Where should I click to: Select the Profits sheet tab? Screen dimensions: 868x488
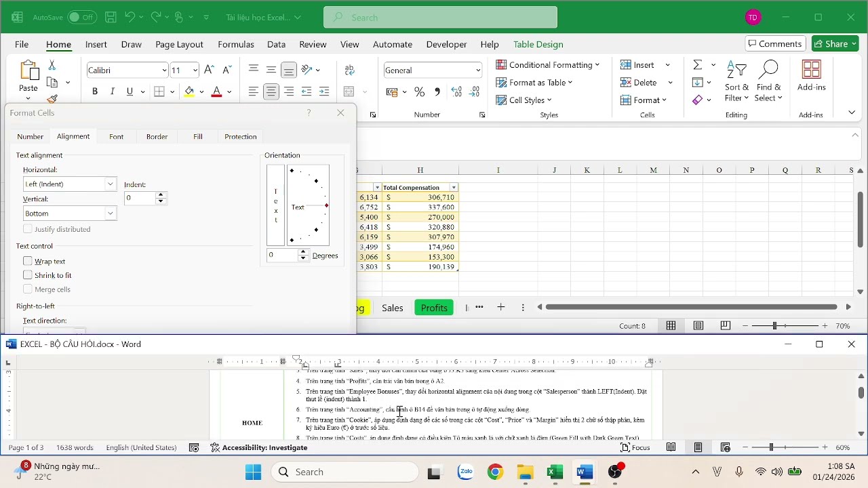[434, 308]
